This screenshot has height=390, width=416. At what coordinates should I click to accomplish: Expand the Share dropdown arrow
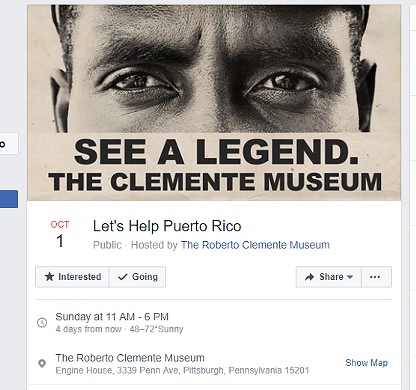pyautogui.click(x=350, y=277)
